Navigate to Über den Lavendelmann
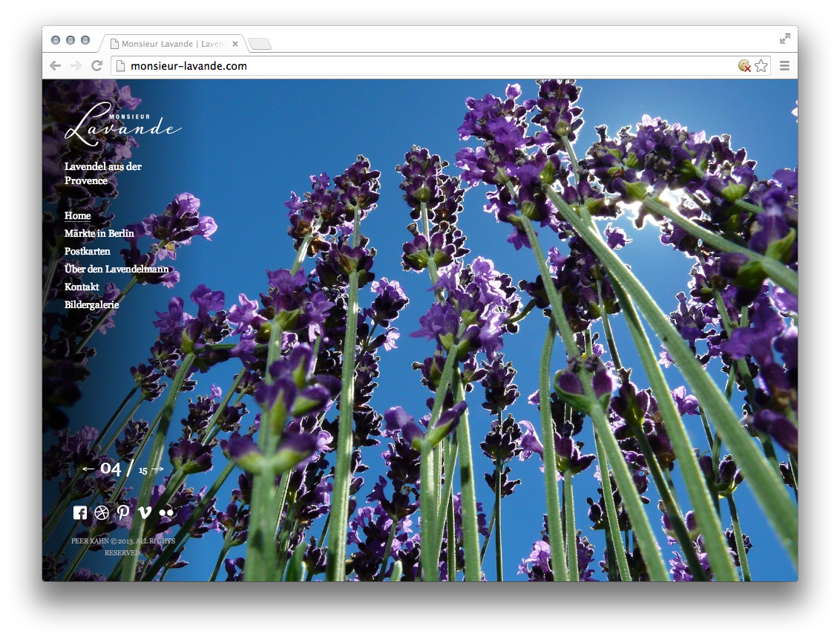This screenshot has width=840, height=640. click(x=117, y=269)
